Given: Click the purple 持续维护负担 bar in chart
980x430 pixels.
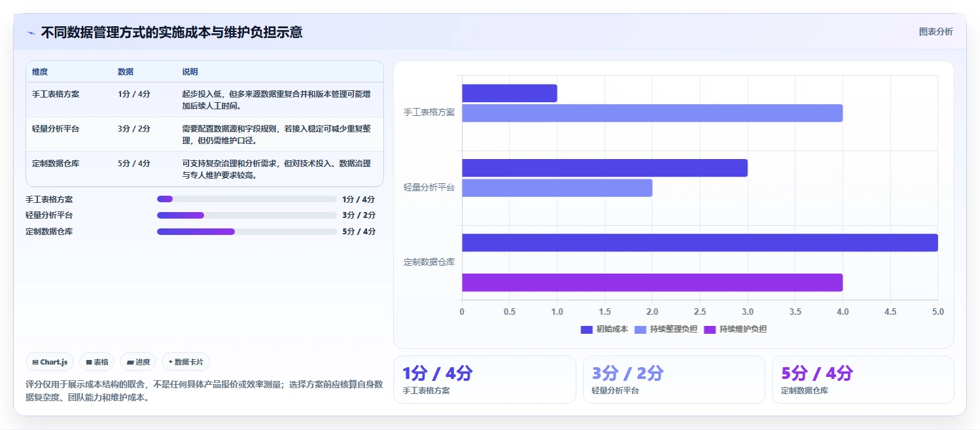Looking at the screenshot, I should pyautogui.click(x=652, y=282).
